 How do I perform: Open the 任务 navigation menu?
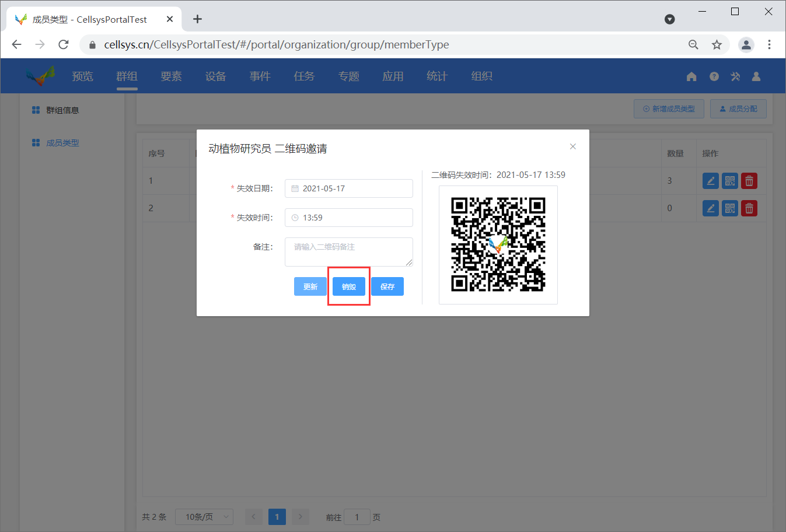[x=304, y=76]
